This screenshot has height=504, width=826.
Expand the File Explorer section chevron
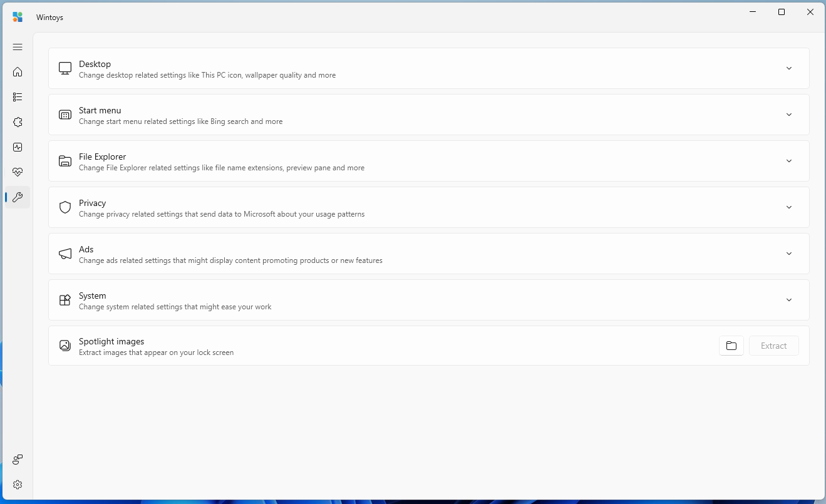789,161
